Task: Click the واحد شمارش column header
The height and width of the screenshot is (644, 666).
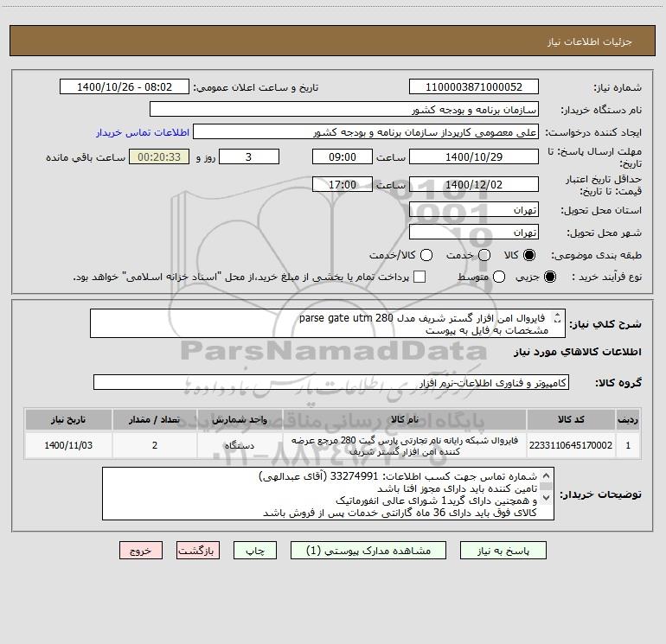Action: (240, 420)
